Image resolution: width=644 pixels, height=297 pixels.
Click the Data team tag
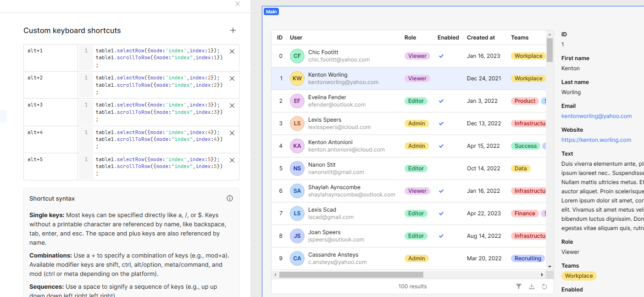tap(521, 168)
